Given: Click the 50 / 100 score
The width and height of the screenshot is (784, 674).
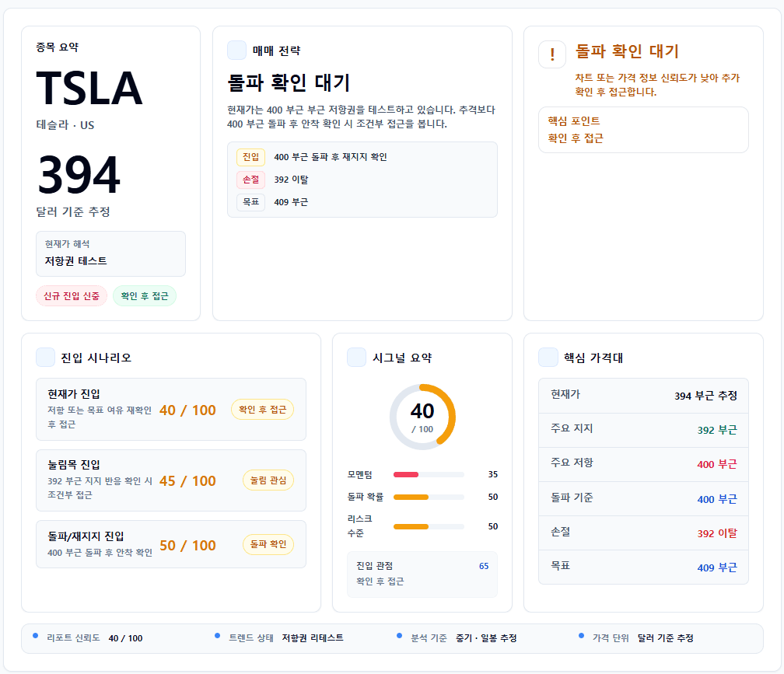Looking at the screenshot, I should [x=187, y=545].
